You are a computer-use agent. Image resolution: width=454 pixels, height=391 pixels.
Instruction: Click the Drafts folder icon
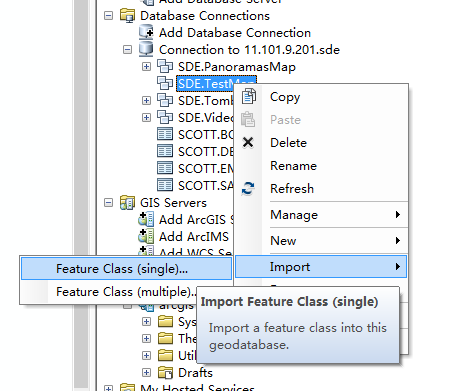tap(165, 372)
